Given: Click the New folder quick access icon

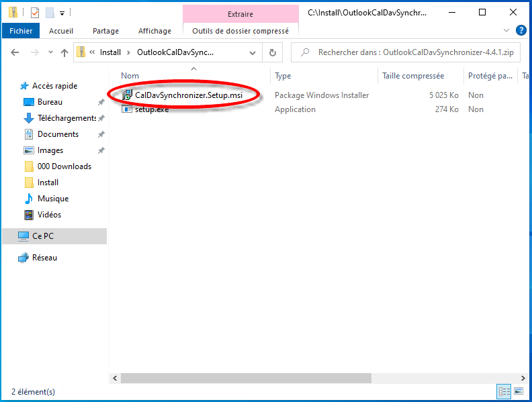Looking at the screenshot, I should tap(50, 13).
